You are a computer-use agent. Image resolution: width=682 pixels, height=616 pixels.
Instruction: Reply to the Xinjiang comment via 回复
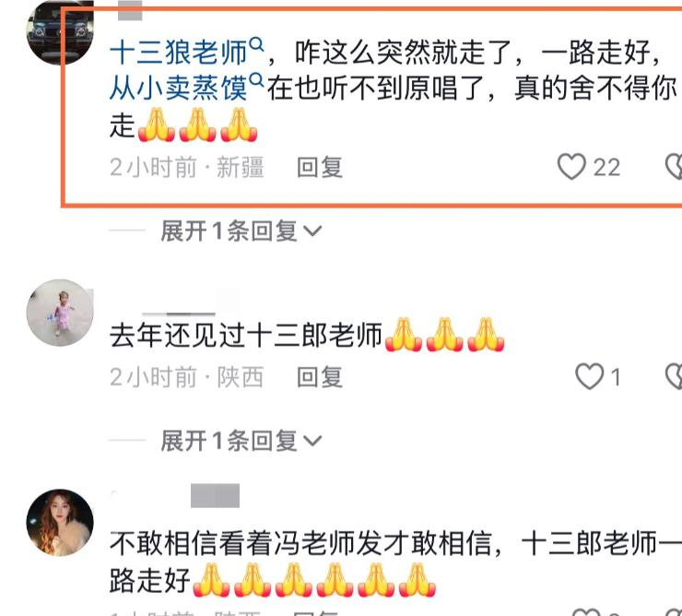pyautogui.click(x=320, y=167)
